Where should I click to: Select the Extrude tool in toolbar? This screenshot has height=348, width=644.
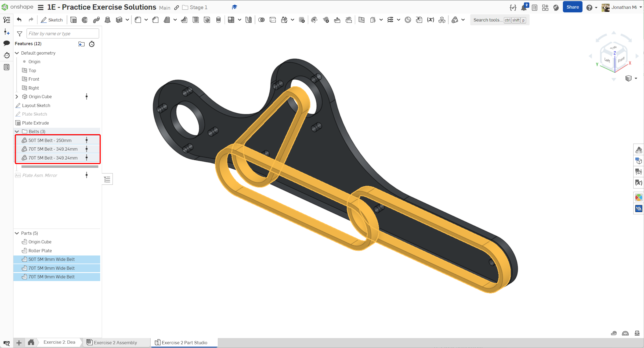73,20
